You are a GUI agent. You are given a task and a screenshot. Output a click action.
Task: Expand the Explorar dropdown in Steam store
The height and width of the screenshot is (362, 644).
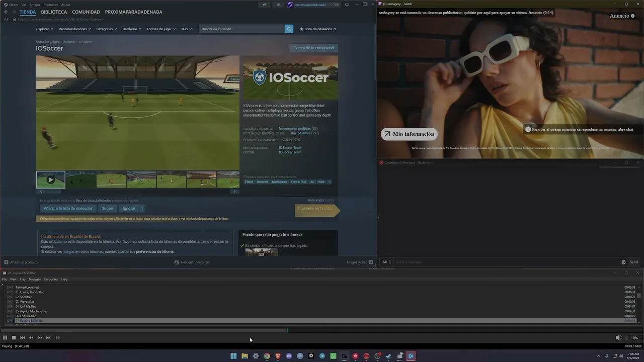click(x=45, y=29)
